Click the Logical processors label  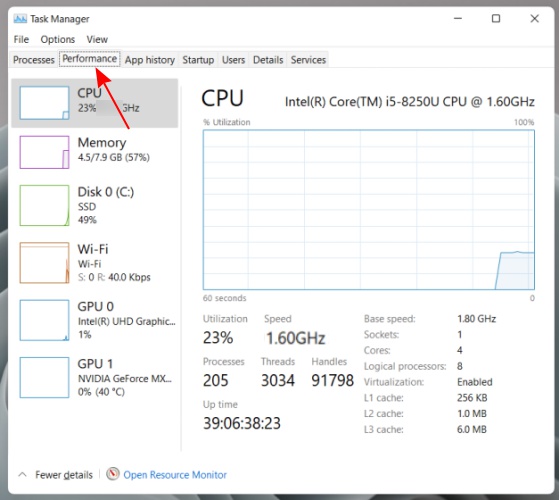click(405, 366)
